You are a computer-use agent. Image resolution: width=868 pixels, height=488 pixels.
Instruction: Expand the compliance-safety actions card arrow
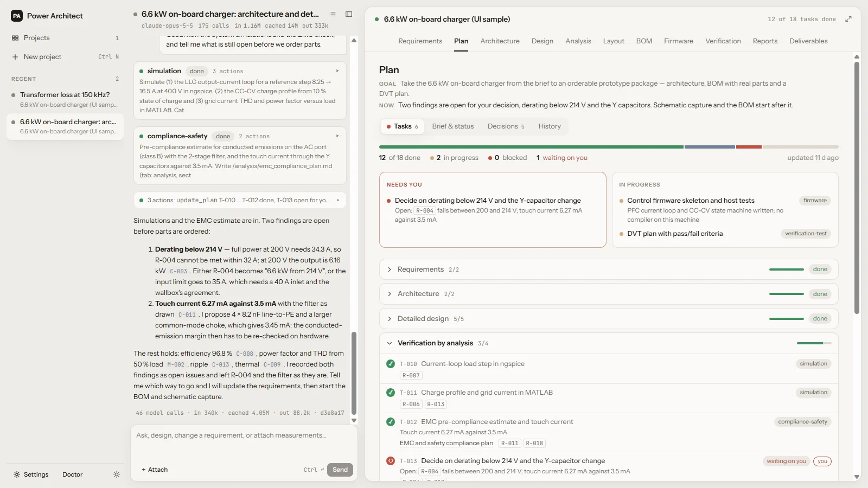click(x=337, y=136)
